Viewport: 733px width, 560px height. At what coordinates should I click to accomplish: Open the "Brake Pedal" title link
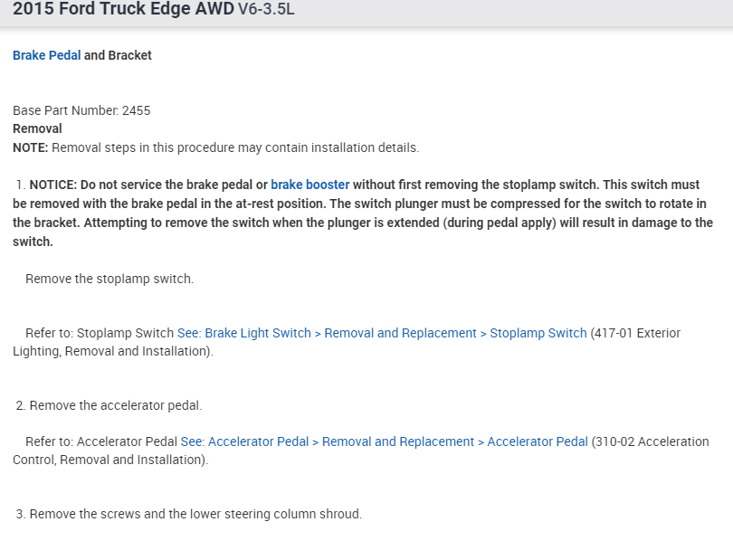tap(46, 55)
